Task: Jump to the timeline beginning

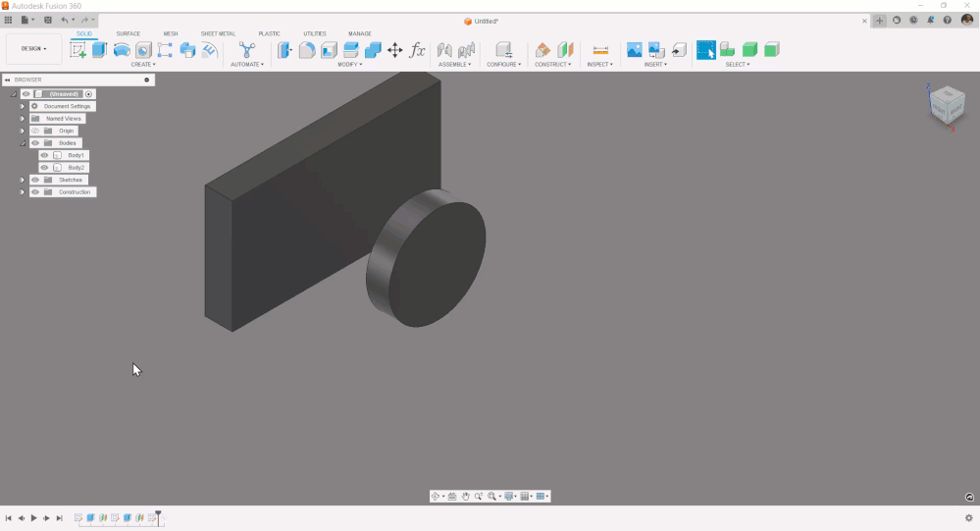Action: click(8, 518)
